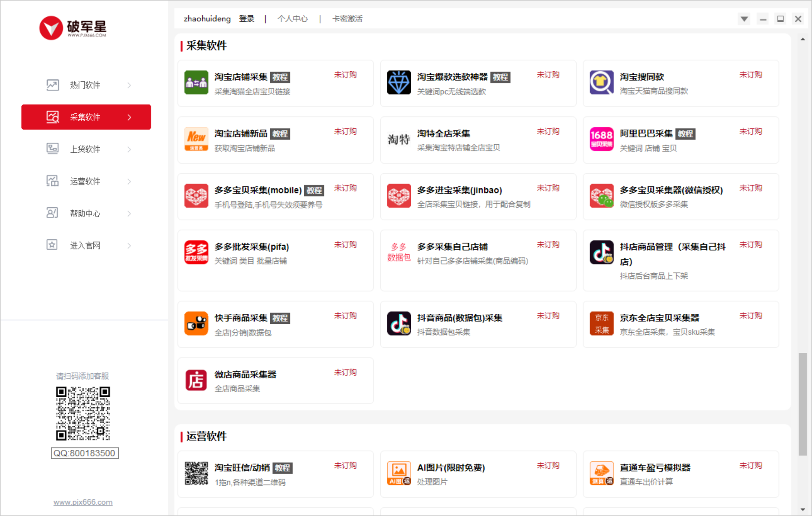Select the 京东全店宝贝采集器 icon
812x516 pixels.
pos(601,323)
